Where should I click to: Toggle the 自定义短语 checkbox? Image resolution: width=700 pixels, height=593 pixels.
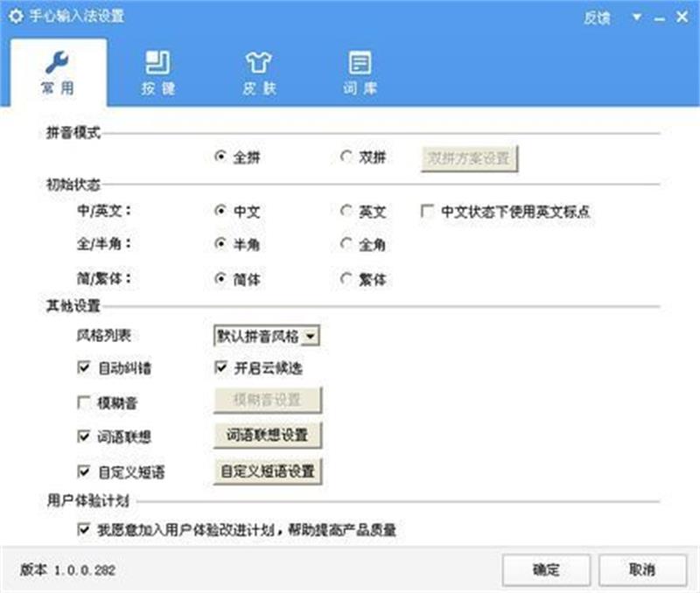tap(83, 471)
